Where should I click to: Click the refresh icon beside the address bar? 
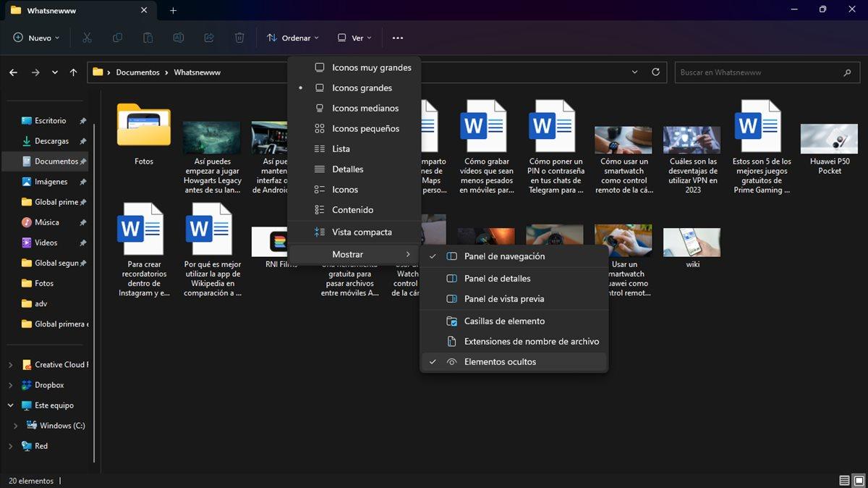point(655,72)
